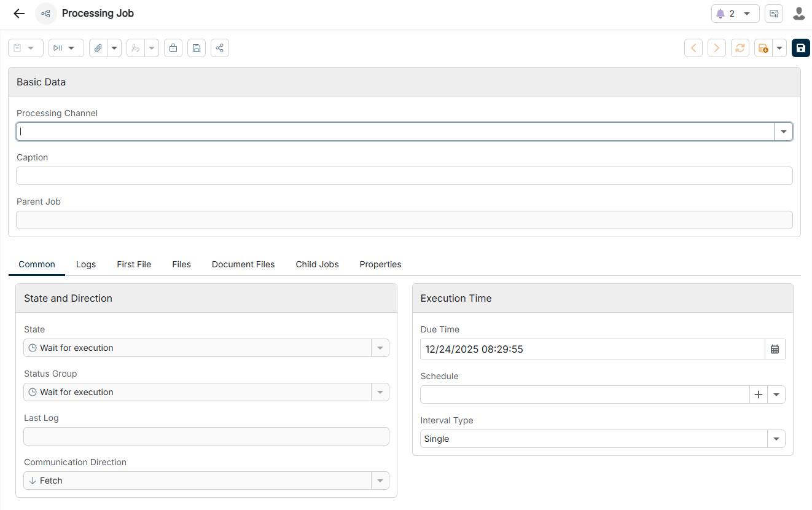The image size is (812, 510).
Task: Click the save-and-new orange icon
Action: click(763, 48)
